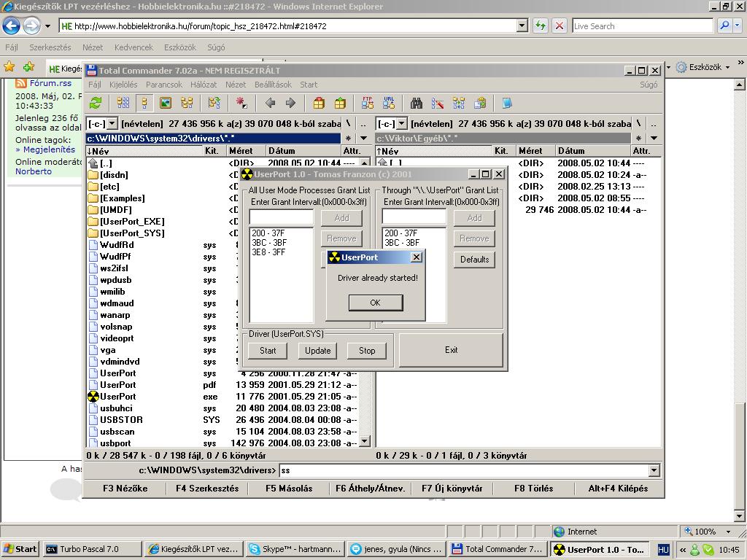This screenshot has width=747, height=560.
Task: Switch to Turbo Pascal 7.0 taskbar button
Action: click(x=93, y=549)
